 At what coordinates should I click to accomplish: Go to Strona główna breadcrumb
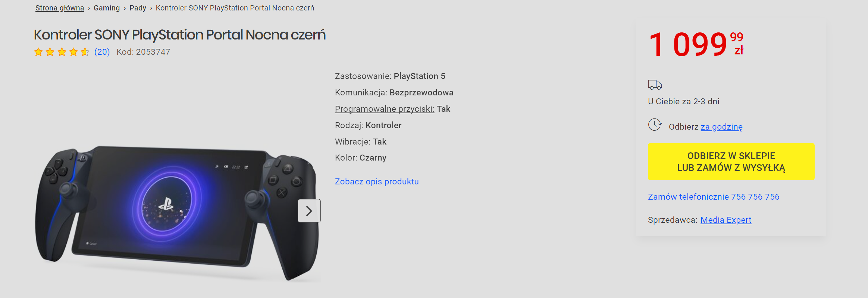point(60,8)
